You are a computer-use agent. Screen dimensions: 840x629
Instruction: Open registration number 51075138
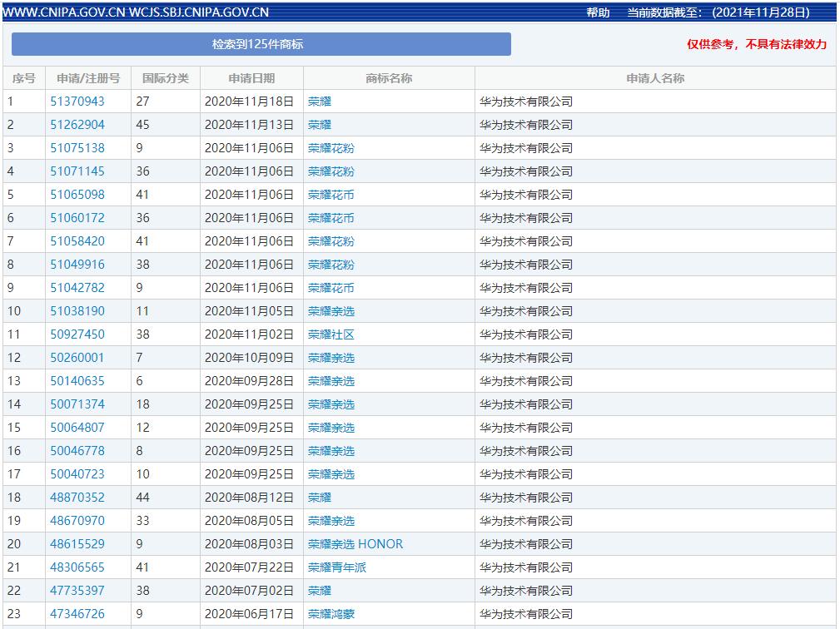[77, 148]
